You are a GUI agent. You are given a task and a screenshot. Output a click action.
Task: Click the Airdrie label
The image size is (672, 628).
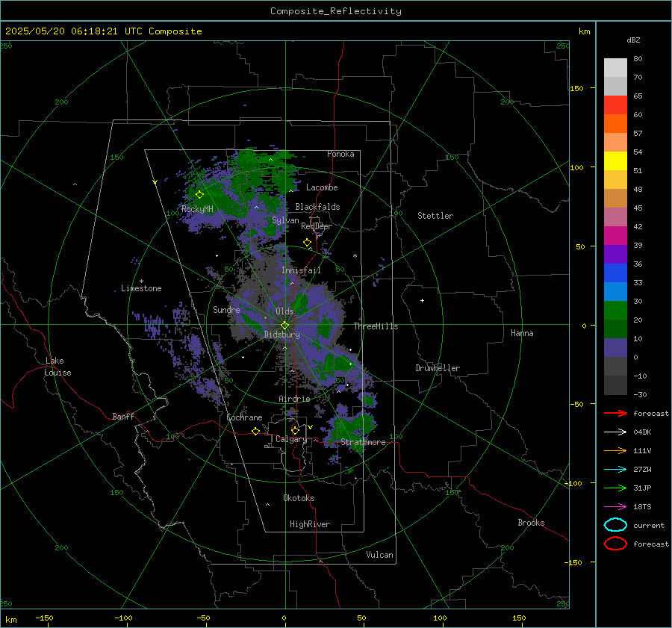point(294,399)
